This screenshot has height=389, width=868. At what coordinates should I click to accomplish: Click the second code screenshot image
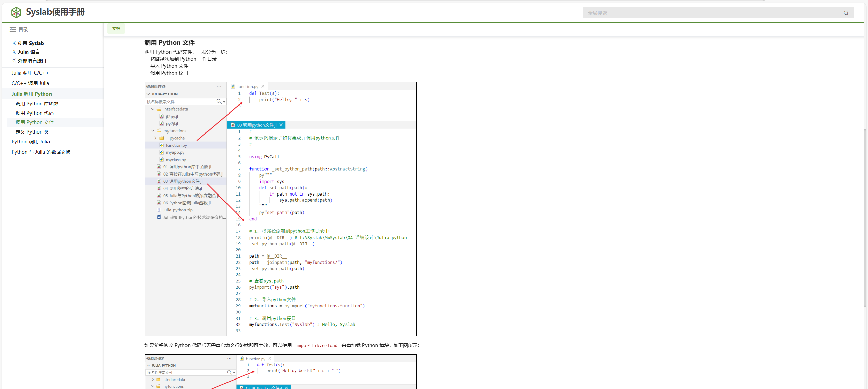(x=281, y=372)
